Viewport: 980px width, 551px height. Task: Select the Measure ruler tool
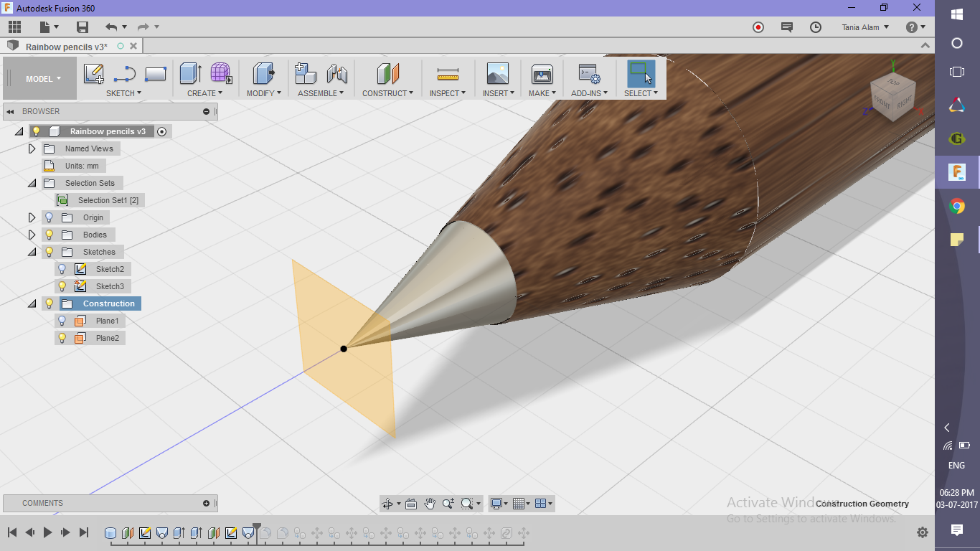(x=448, y=74)
